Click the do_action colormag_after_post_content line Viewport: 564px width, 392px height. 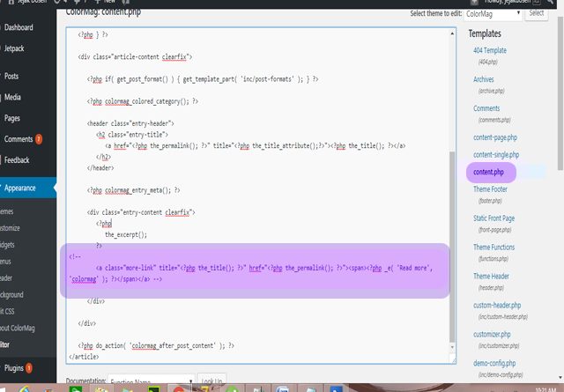156,345
